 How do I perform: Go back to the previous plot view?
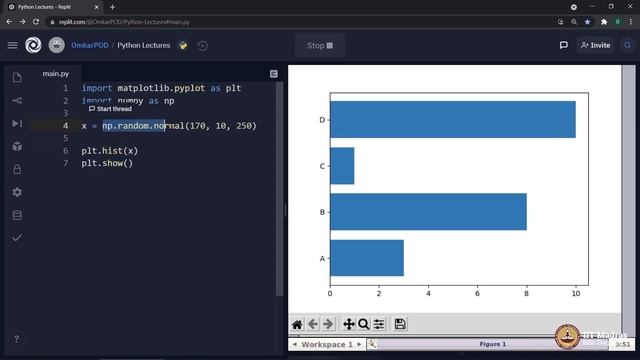click(x=313, y=324)
